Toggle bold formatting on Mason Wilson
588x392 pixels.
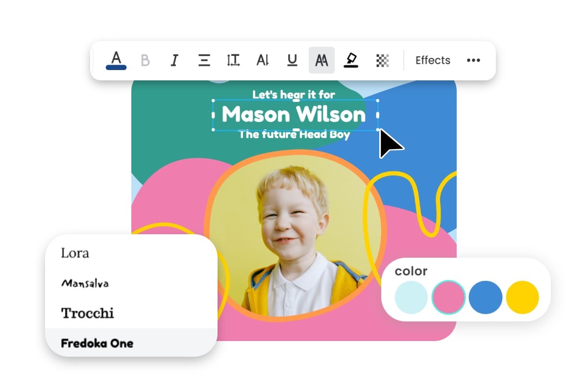[x=145, y=60]
